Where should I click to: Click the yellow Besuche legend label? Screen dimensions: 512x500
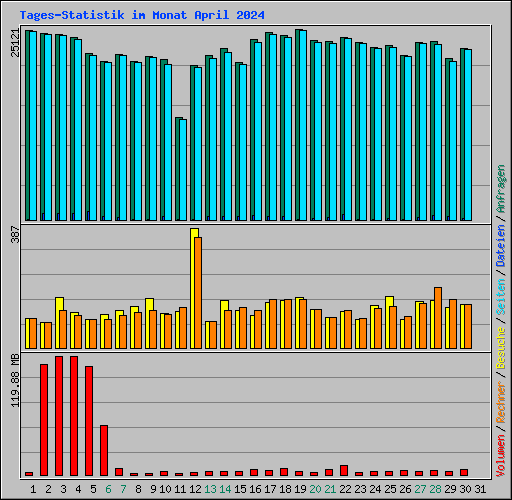click(x=501, y=348)
